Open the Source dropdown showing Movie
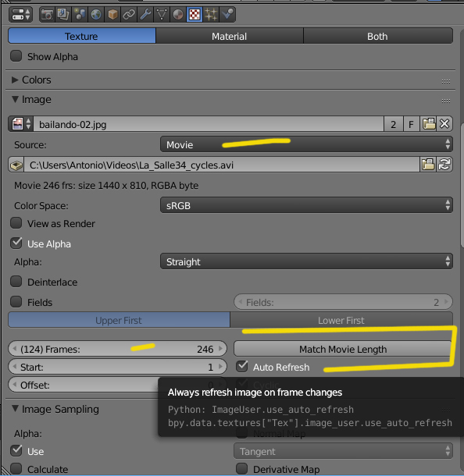This screenshot has width=464, height=476. point(306,144)
